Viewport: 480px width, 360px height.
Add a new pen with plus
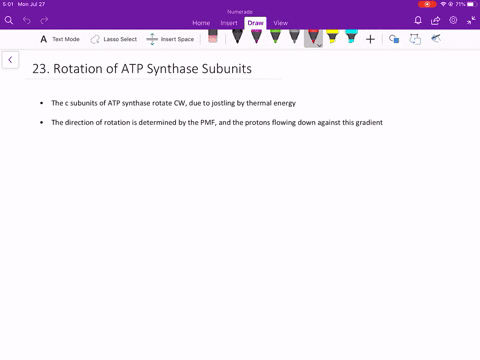click(x=370, y=39)
